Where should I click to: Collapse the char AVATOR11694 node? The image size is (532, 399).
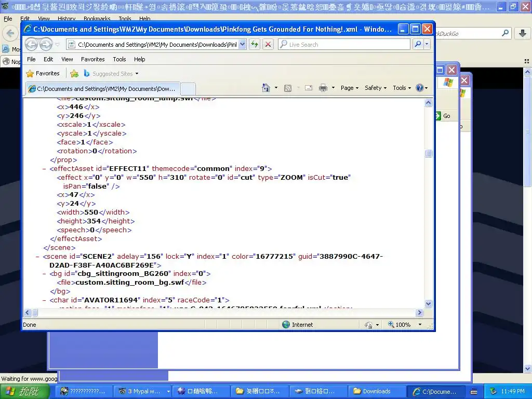44,300
